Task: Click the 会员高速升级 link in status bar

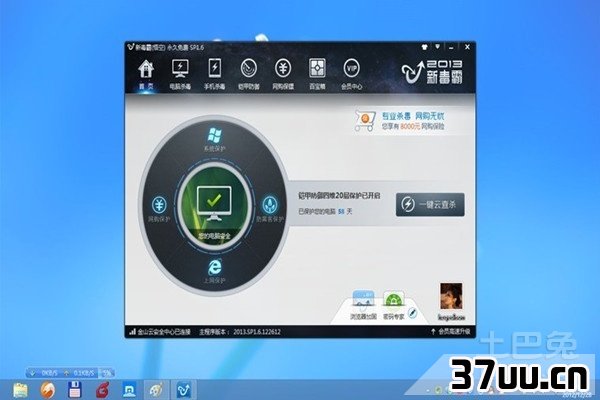Action: tap(451, 331)
